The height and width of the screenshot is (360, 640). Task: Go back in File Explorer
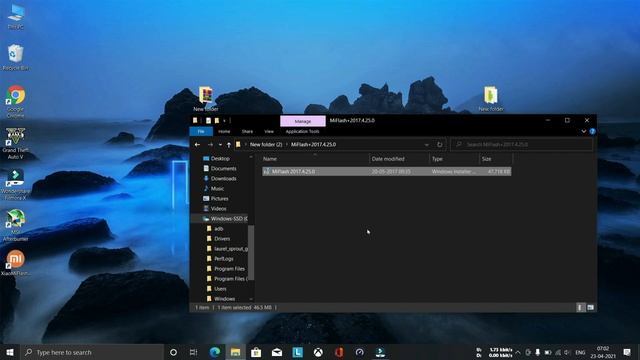[197, 144]
